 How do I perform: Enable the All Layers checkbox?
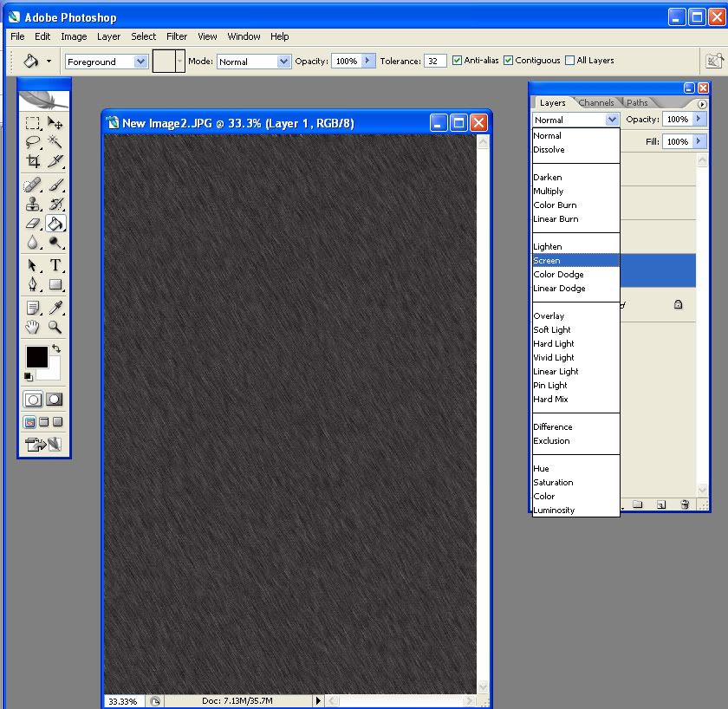(x=569, y=61)
